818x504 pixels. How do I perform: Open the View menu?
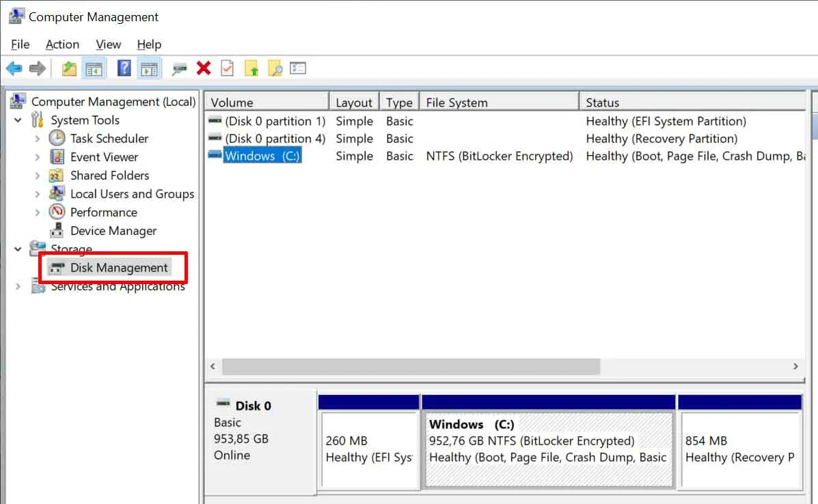(108, 44)
